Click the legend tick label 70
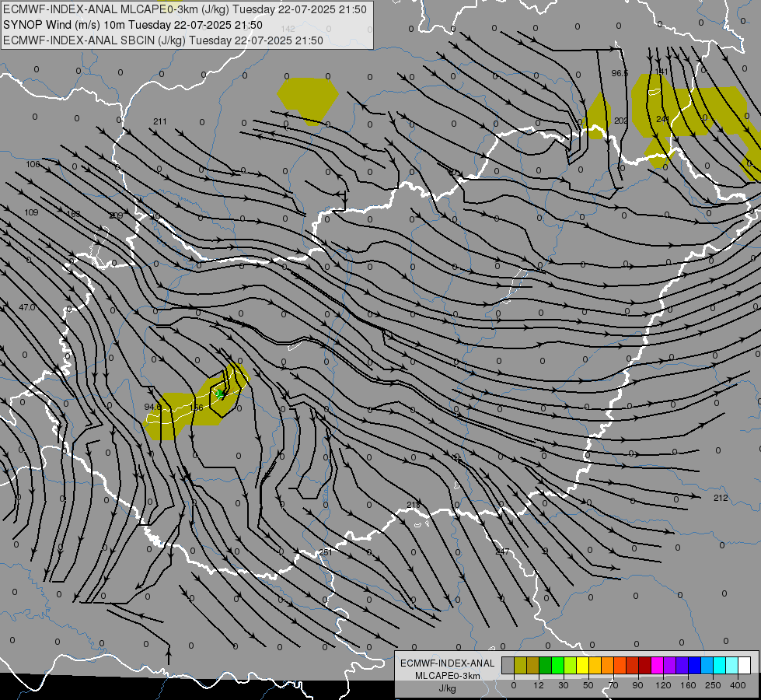The width and height of the screenshot is (761, 700). click(x=613, y=685)
